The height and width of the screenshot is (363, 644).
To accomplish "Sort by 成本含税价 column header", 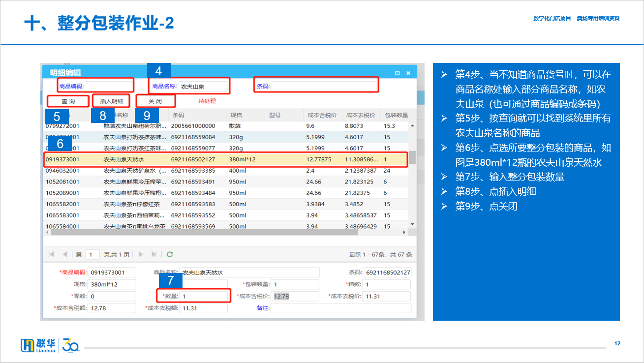I will point(322,115).
